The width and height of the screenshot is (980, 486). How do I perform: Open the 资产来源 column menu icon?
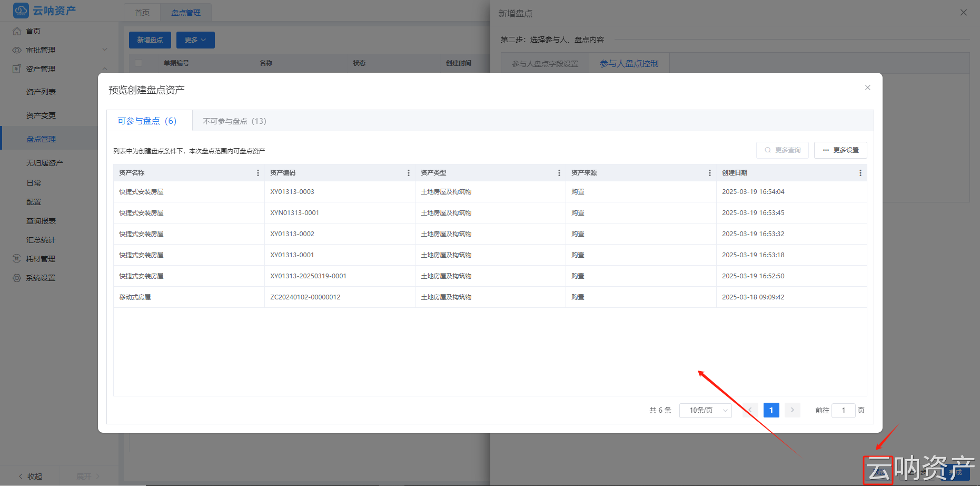point(710,173)
